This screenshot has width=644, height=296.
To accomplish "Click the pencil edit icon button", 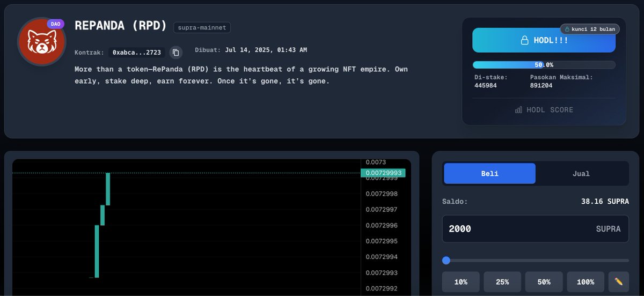I will (618, 282).
